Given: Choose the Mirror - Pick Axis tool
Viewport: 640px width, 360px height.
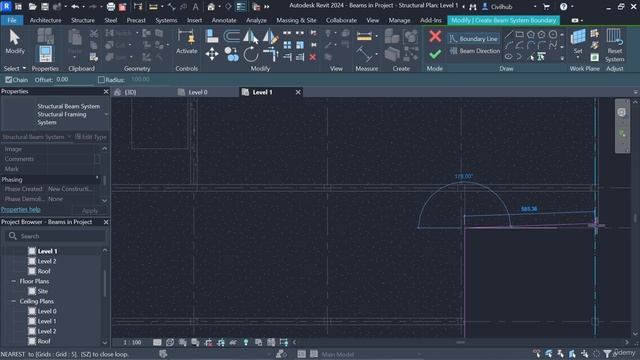Looking at the screenshot, I should tap(251, 37).
